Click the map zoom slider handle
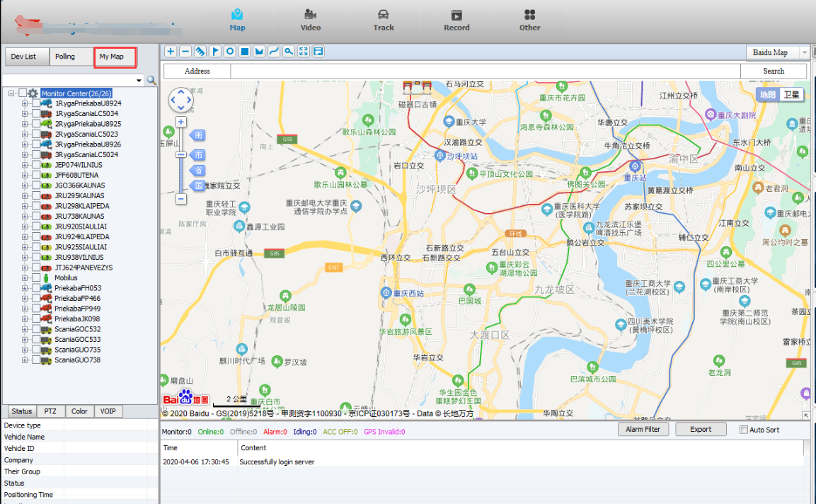This screenshot has width=816, height=504. coord(180,154)
